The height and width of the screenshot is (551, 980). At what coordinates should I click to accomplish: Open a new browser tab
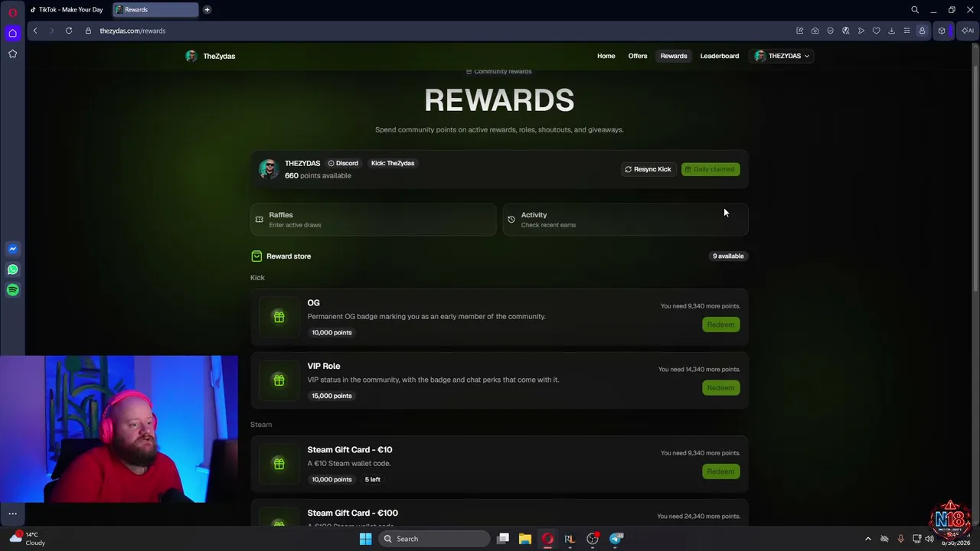(207, 10)
